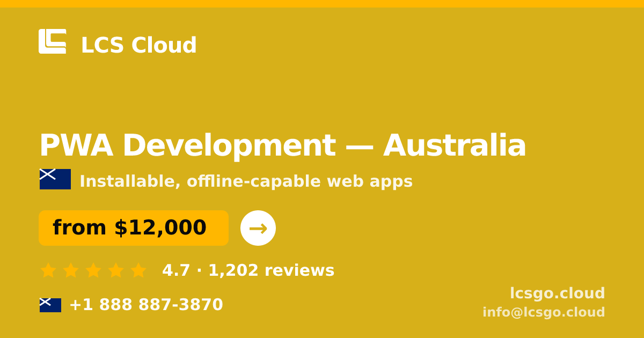Select the 'Installable, offline-capable web apps' text
The width and height of the screenshot is (644, 338).
coord(246,181)
